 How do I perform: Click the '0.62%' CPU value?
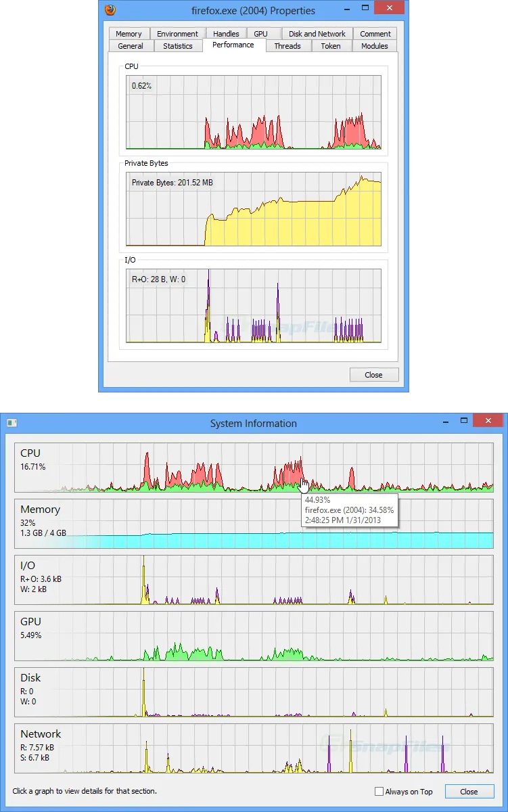click(x=141, y=86)
